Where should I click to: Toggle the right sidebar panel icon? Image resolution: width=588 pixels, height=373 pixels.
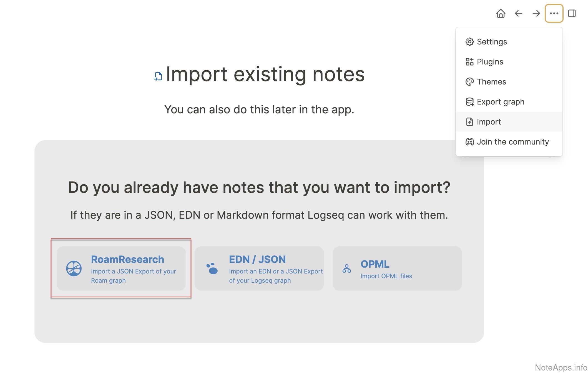tap(572, 13)
